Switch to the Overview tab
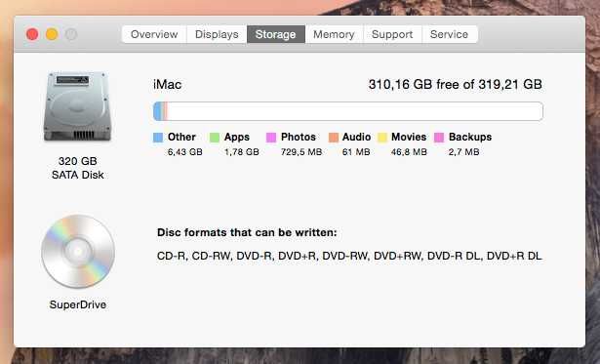Image resolution: width=600 pixels, height=364 pixels. 154,34
